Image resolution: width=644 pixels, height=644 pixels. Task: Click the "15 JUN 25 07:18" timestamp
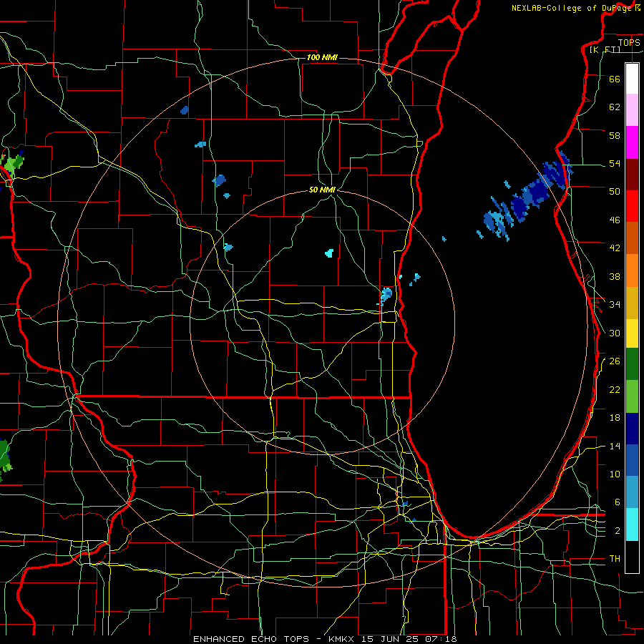pos(409,639)
